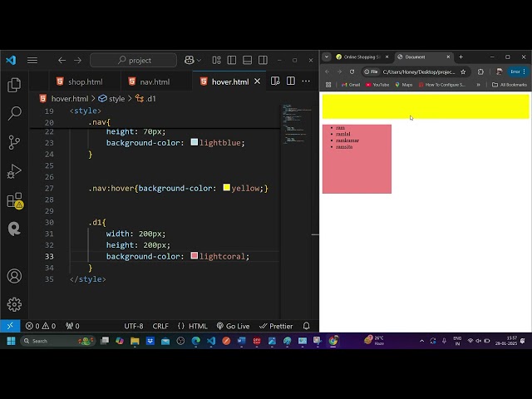Click the Chrome address bar
532x399 pixels.
(x=419, y=71)
